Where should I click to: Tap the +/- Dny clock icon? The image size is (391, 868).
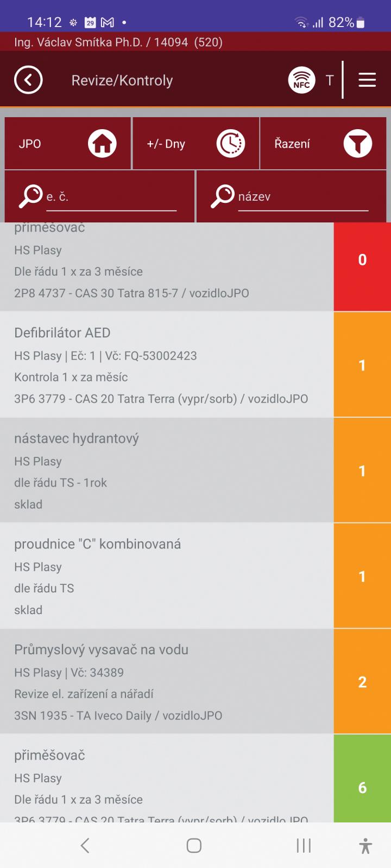coord(231,144)
